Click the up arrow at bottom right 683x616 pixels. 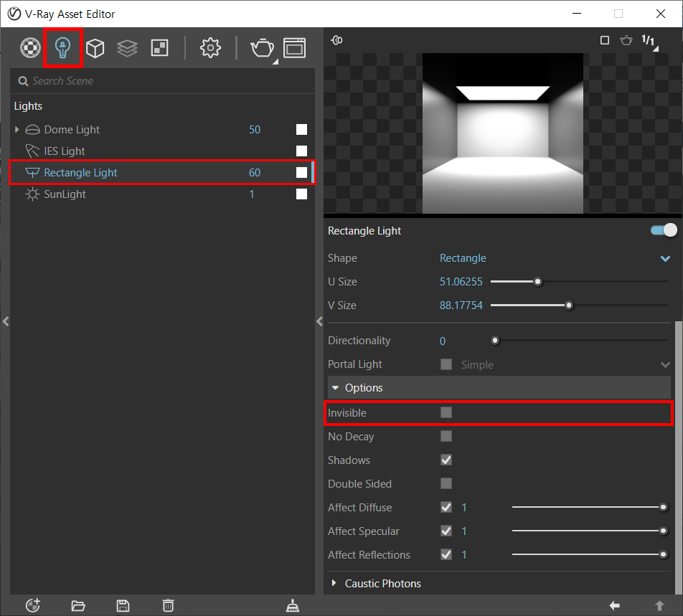point(659,605)
